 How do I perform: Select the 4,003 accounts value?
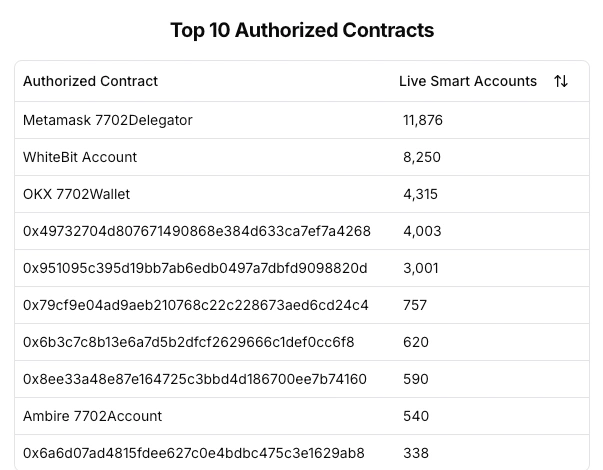[422, 231]
